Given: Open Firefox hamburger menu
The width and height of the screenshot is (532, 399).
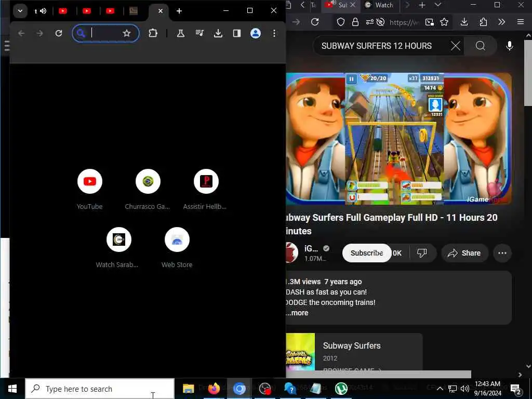Looking at the screenshot, I should 521,22.
